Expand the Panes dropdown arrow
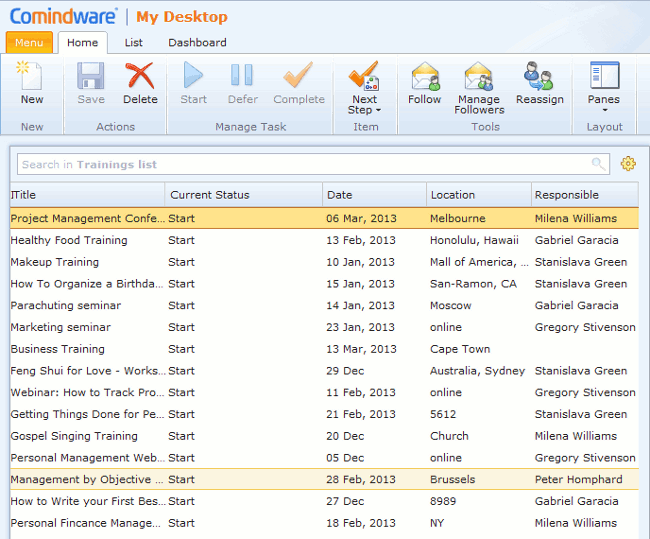The image size is (650, 539). pyautogui.click(x=605, y=110)
